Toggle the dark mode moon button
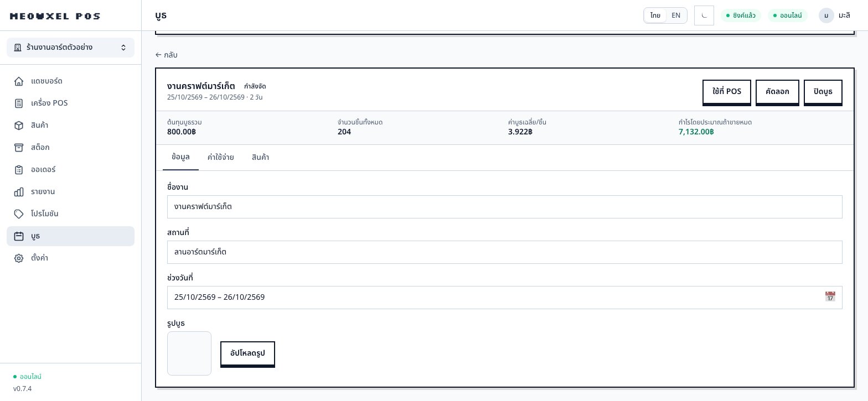868x401 pixels. point(704,15)
